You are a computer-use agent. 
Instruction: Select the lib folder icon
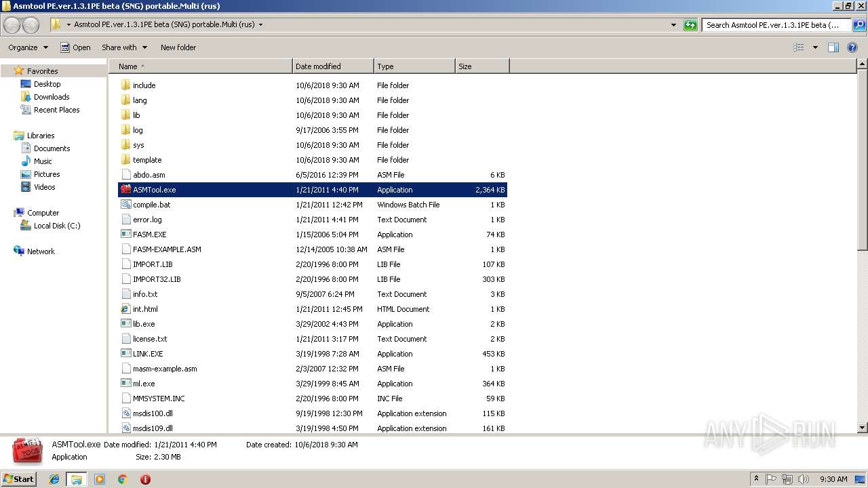coord(125,115)
